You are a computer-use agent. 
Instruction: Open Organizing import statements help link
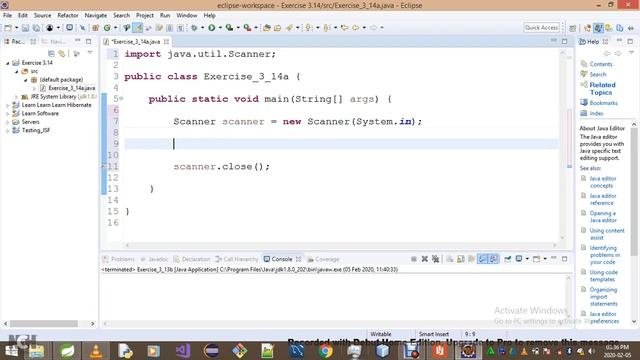pos(603,297)
